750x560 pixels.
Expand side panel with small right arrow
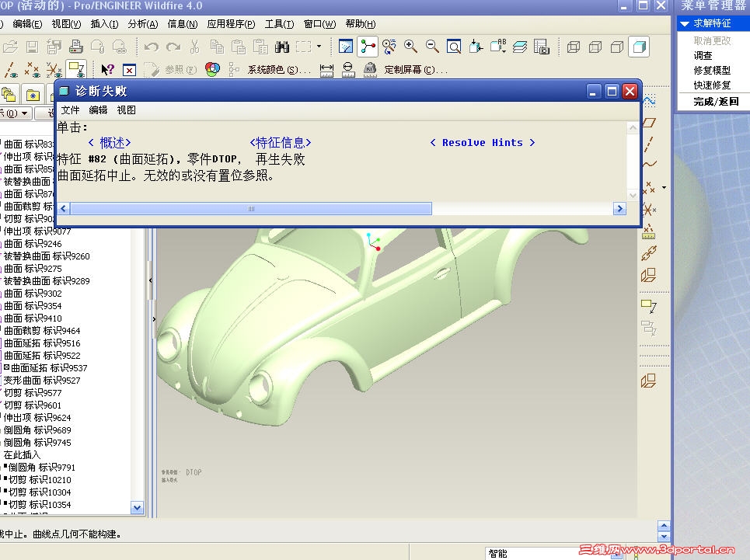154,318
